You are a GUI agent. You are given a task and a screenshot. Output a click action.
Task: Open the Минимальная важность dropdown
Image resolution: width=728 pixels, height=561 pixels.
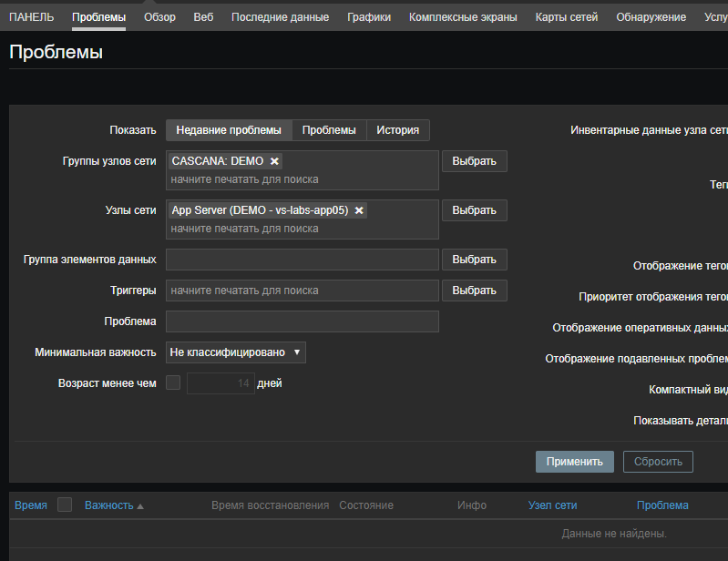tap(236, 352)
